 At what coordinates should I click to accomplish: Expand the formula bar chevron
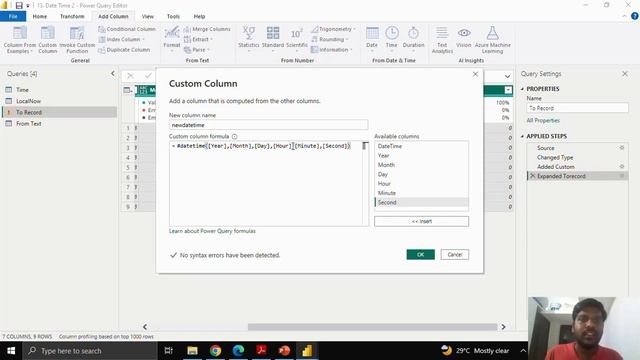click(x=507, y=76)
